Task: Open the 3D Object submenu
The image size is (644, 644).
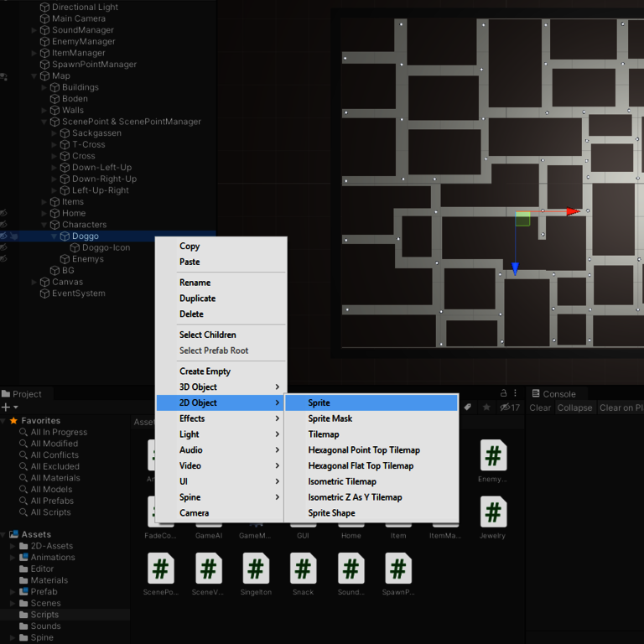Action: click(221, 387)
